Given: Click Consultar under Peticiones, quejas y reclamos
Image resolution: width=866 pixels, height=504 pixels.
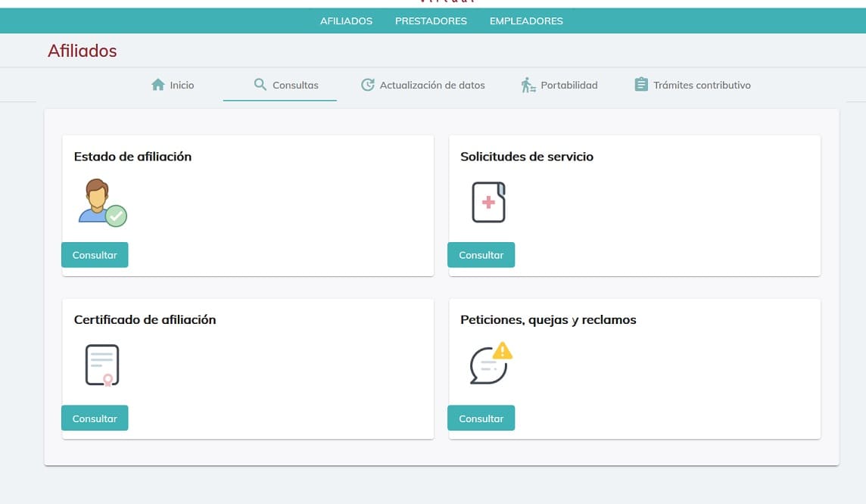Looking at the screenshot, I should tap(481, 418).
